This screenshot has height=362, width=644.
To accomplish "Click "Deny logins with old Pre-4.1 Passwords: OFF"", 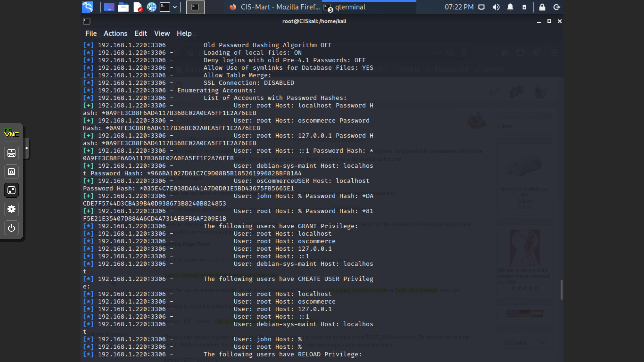I will (x=284, y=60).
